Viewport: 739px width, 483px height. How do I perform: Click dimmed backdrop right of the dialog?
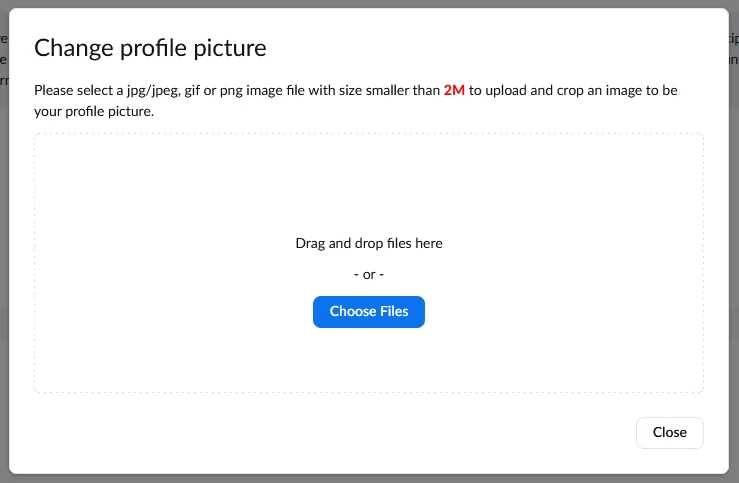tap(734, 250)
